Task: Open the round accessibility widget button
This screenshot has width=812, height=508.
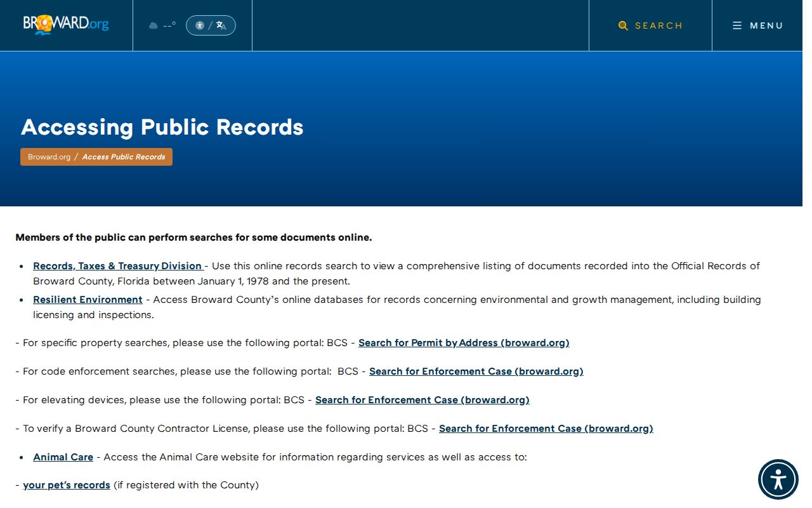Action: [x=778, y=479]
